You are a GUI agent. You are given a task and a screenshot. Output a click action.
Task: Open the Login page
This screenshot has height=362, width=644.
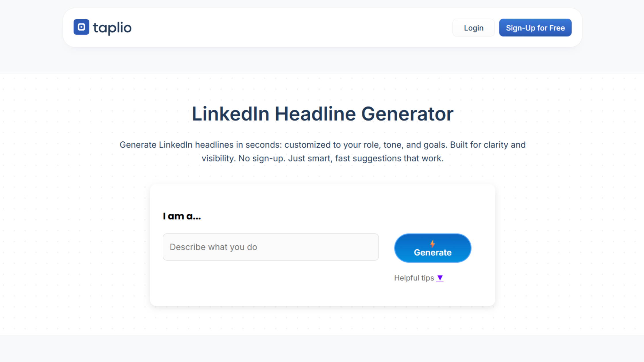click(x=474, y=28)
